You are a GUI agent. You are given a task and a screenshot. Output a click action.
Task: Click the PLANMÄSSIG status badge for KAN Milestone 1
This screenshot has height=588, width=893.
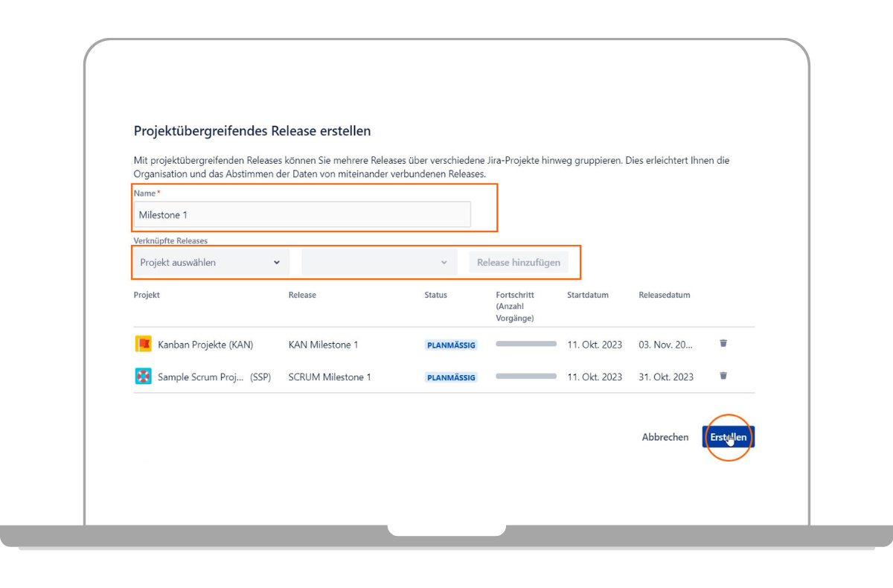[451, 345]
